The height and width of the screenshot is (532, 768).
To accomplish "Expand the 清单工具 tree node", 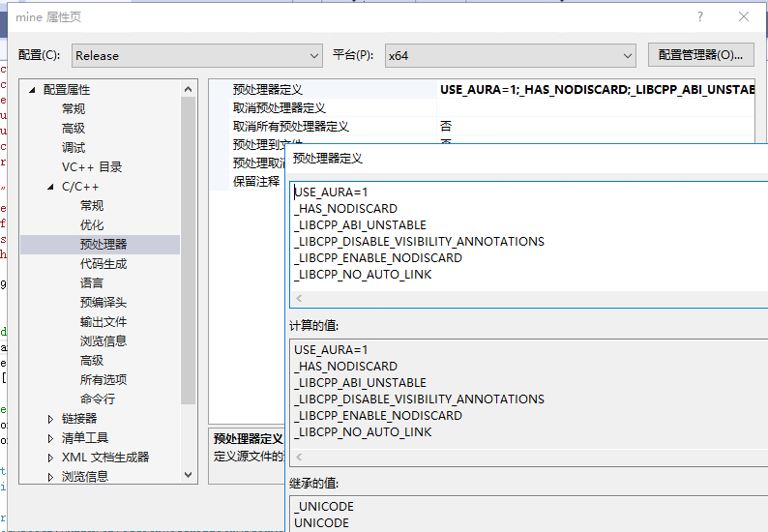I will (50, 438).
